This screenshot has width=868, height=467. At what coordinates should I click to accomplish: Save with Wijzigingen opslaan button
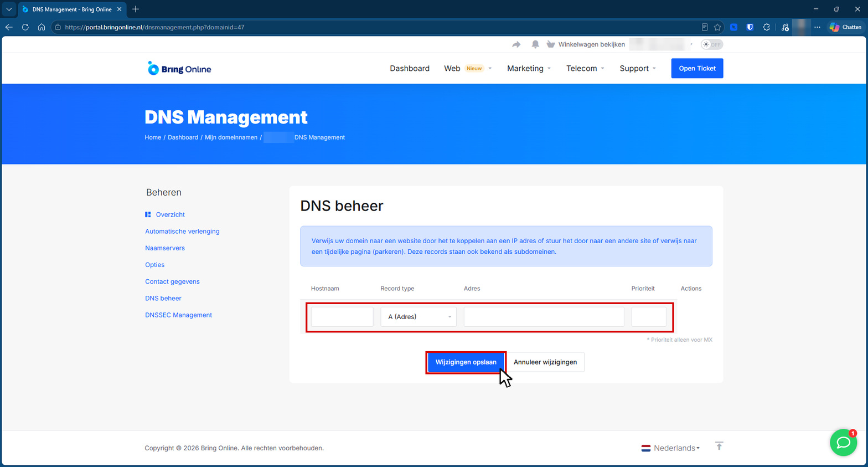(x=466, y=362)
